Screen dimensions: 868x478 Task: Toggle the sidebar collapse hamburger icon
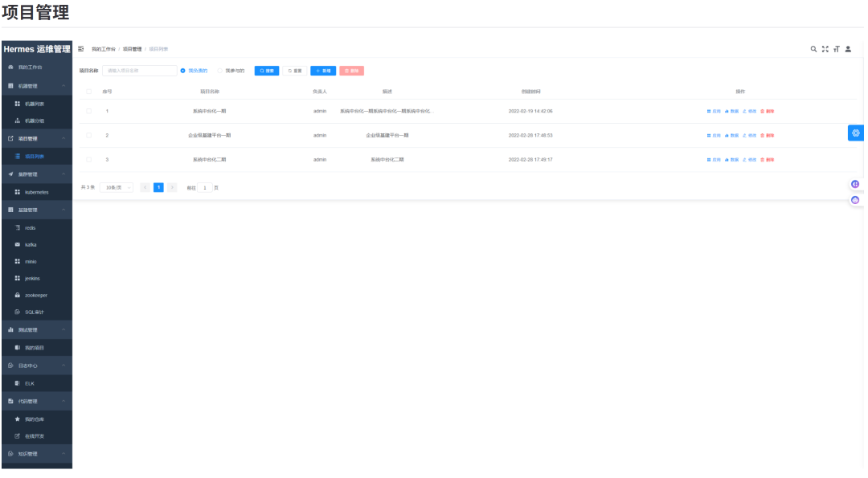[x=81, y=49]
